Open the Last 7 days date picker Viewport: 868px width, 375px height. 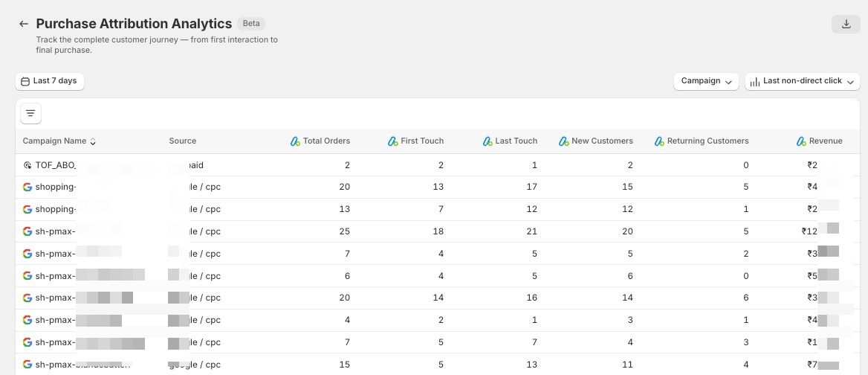[x=50, y=81]
